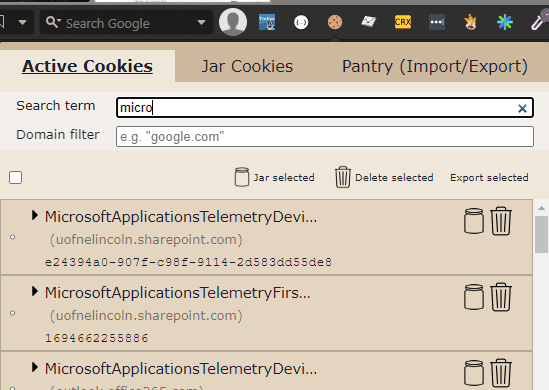
Task: Open the dark ellipsis extension icon
Action: coord(437,22)
